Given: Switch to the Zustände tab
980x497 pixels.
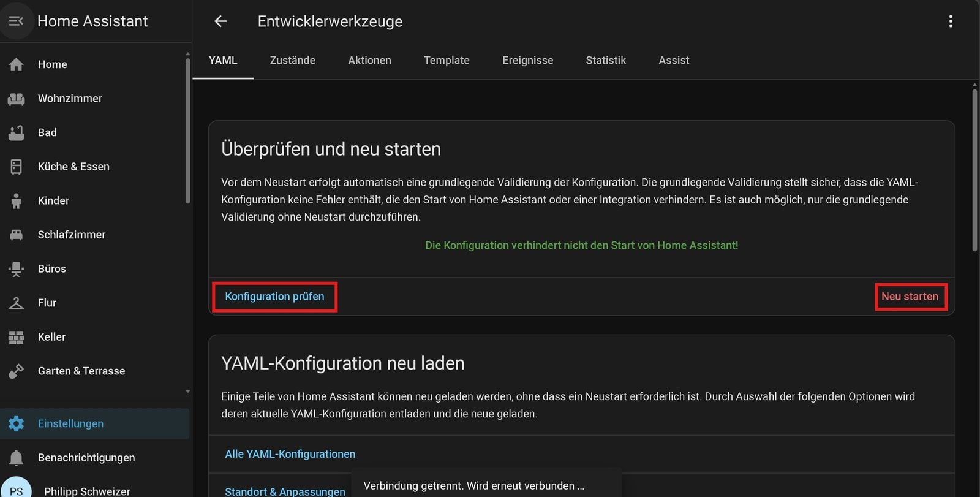Looking at the screenshot, I should pyautogui.click(x=293, y=60).
